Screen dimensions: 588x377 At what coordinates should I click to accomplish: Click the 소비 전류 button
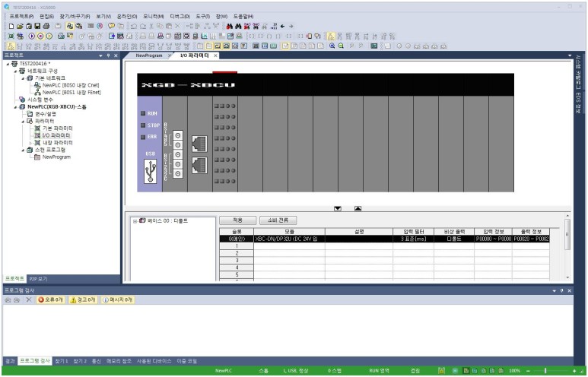click(278, 220)
